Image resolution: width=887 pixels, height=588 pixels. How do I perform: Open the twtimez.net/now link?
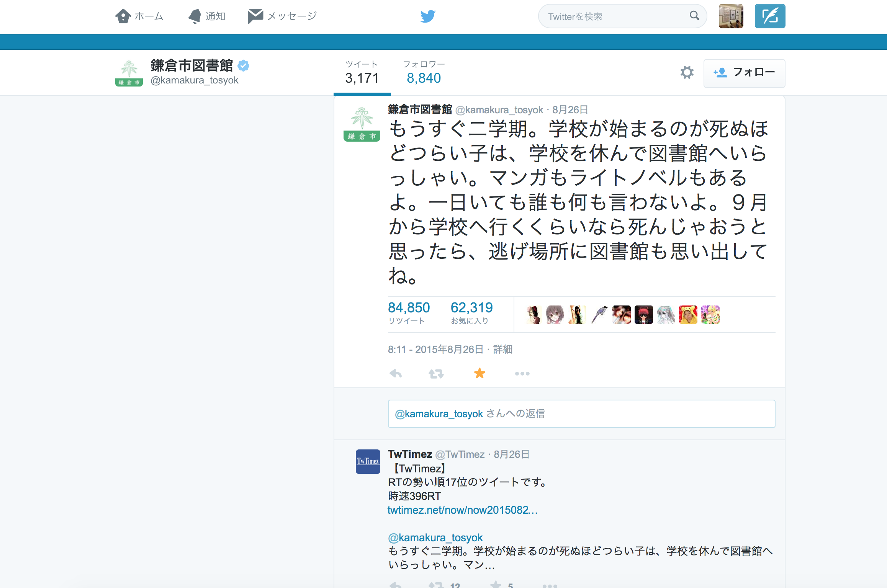[463, 510]
